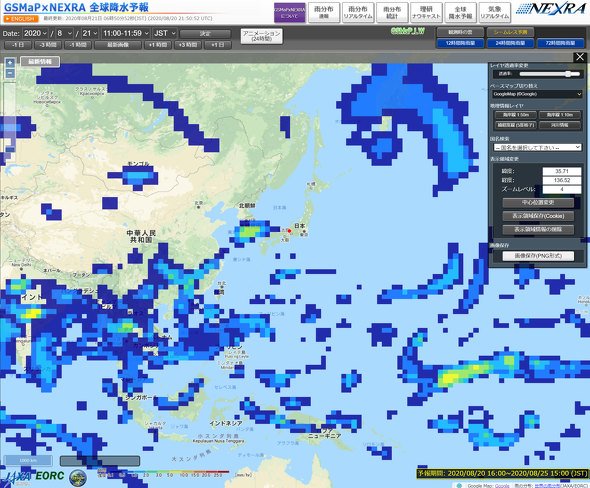Image resolution: width=590 pixels, height=488 pixels.
Task: Adjust the layer transparency slider handle
Action: [x=568, y=74]
